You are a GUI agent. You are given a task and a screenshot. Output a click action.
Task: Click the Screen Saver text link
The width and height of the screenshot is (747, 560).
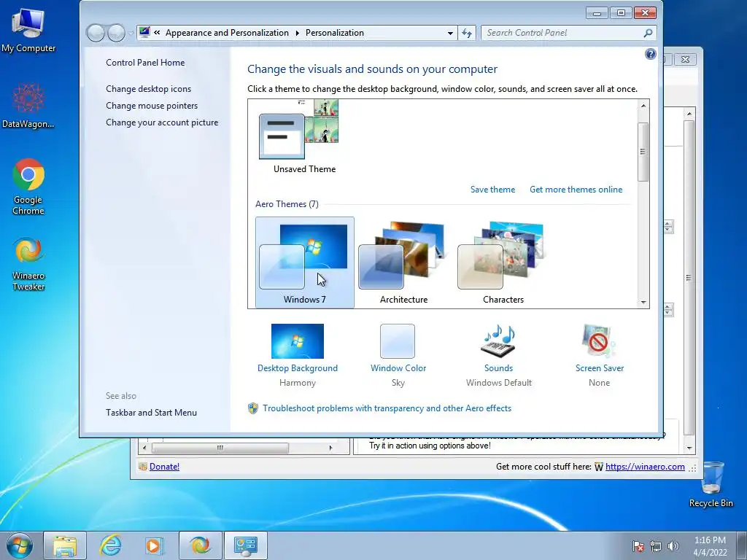pos(600,368)
